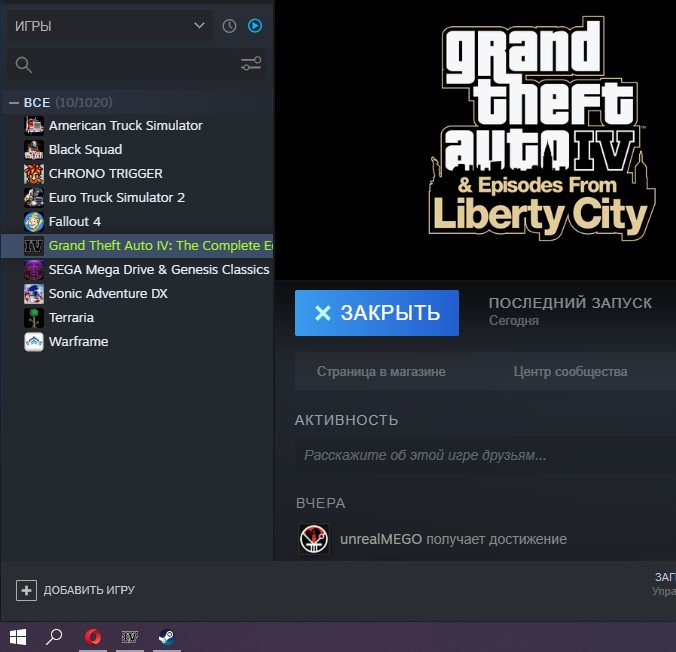Collapse the ВСЕ games category

14,103
